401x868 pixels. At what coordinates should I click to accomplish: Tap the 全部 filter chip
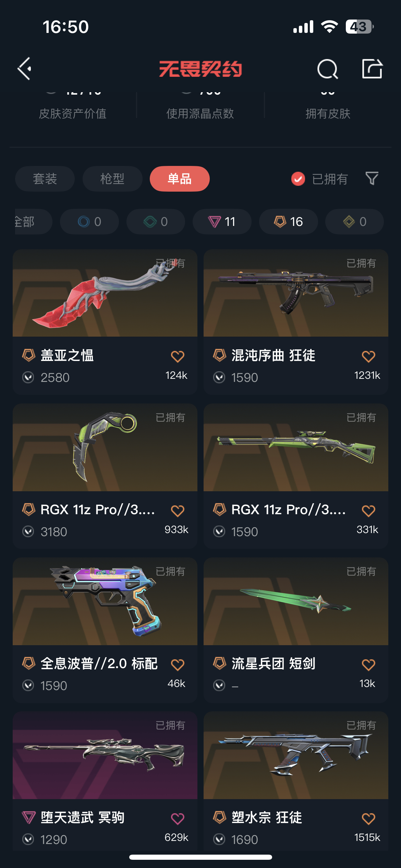[34, 221]
